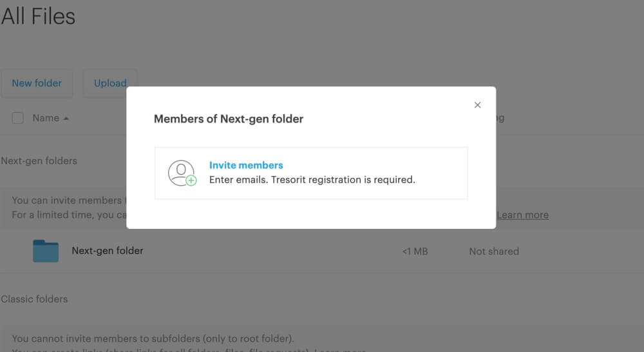644x352 pixels.
Task: Click the 'cannot invite members to subfolders' notice
Action: click(x=153, y=338)
